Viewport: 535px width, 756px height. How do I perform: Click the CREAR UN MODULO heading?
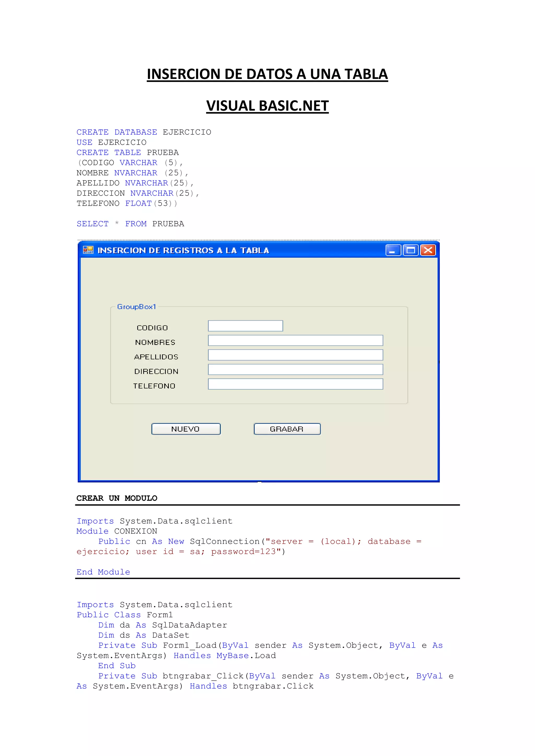click(x=117, y=498)
